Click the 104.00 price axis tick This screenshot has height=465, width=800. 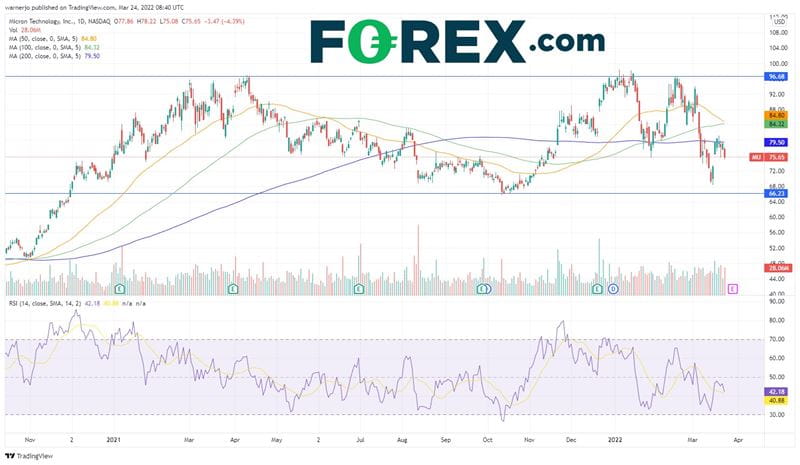779,48
